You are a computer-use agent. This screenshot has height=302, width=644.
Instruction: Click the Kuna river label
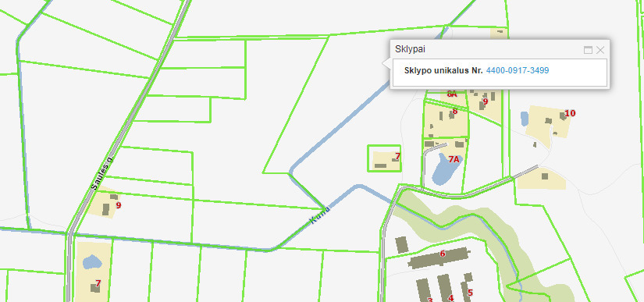[320, 215]
